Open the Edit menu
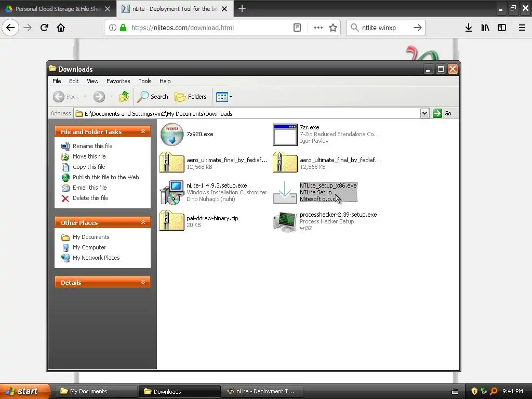532x399 pixels. pos(74,81)
